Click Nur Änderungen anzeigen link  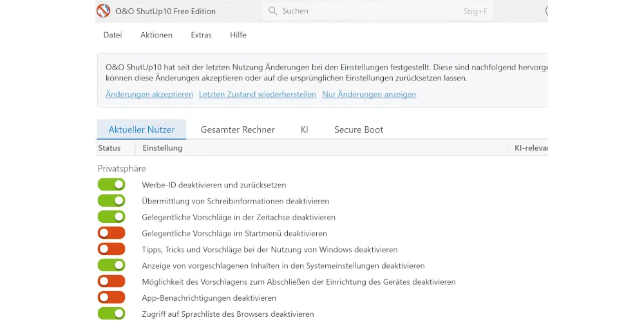[x=369, y=95]
